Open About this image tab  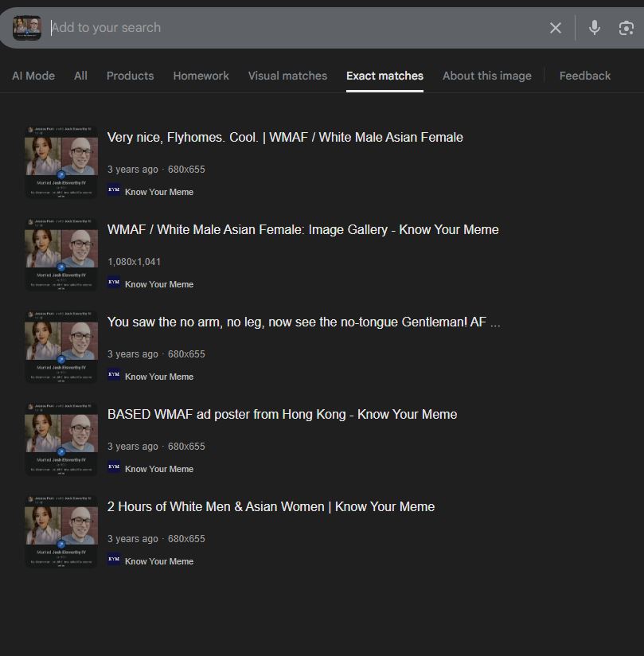487,76
